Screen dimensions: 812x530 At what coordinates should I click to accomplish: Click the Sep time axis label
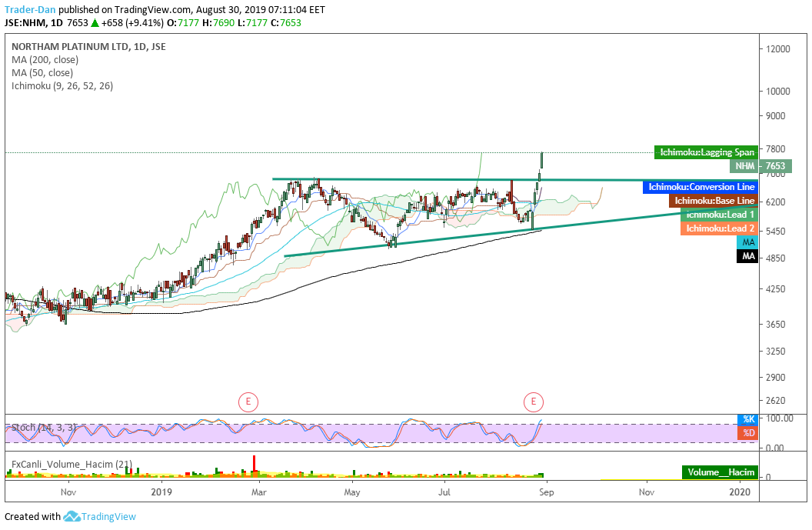(547, 492)
